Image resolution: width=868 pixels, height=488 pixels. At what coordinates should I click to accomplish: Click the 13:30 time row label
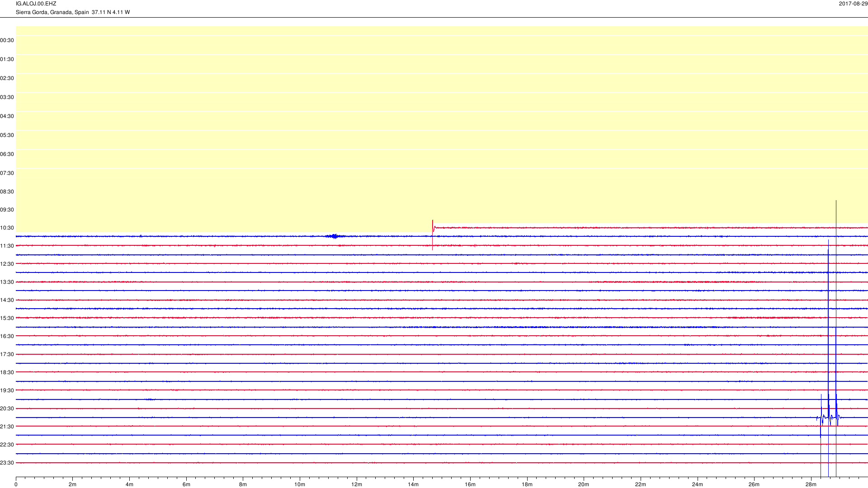pyautogui.click(x=7, y=282)
